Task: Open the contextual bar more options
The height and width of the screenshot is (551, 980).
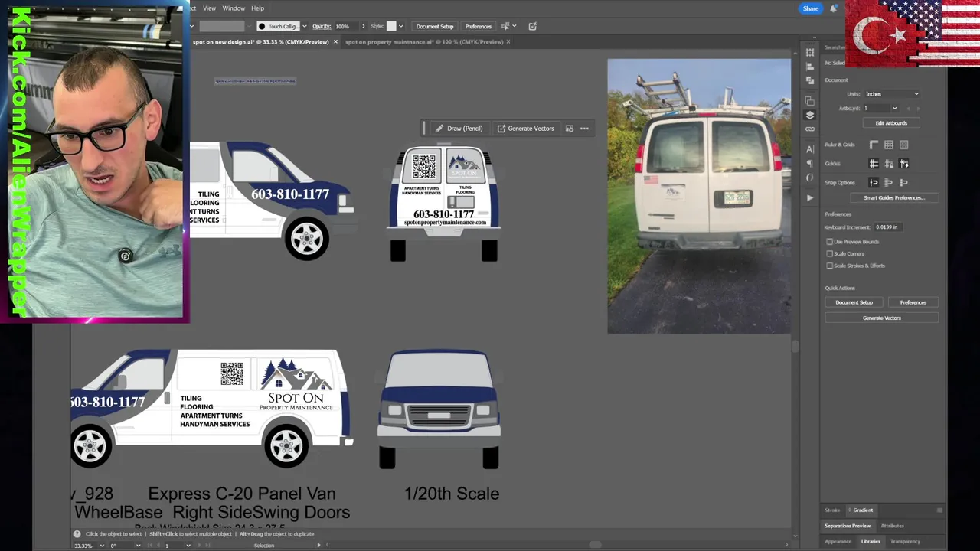Action: click(x=584, y=129)
